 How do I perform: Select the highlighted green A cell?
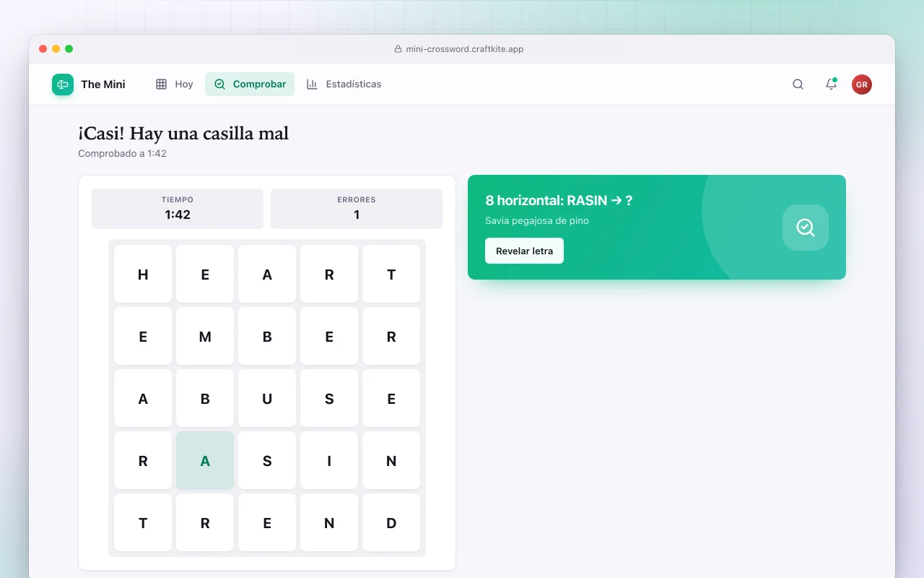[205, 460]
